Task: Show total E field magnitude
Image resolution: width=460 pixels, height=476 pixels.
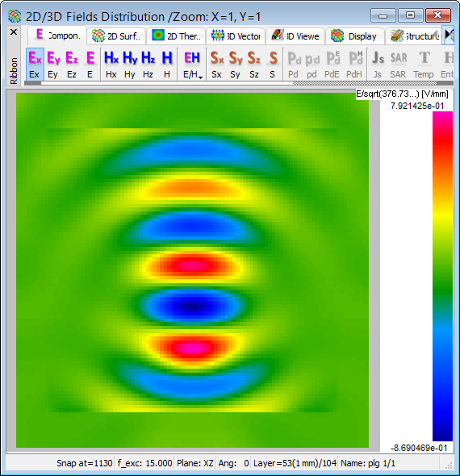Action: [x=90, y=65]
